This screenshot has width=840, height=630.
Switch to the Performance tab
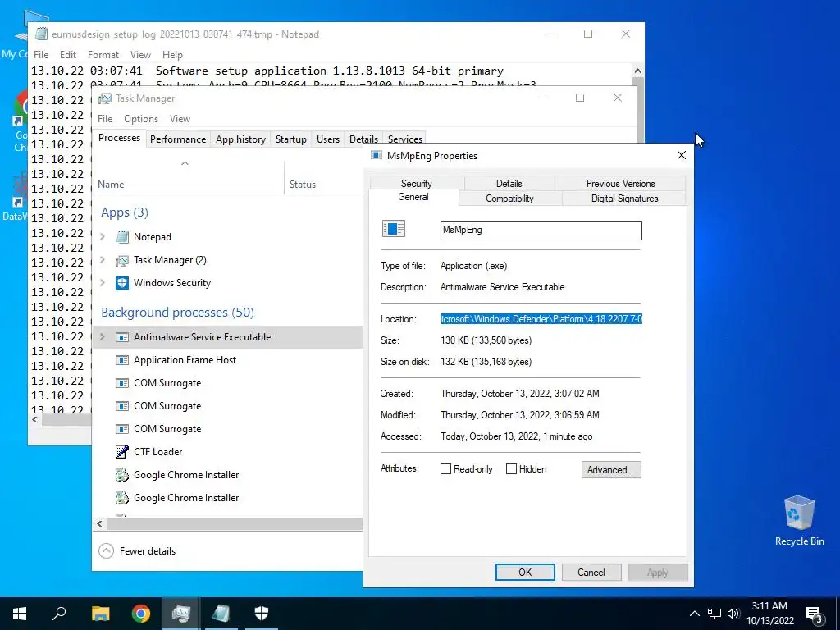coord(178,139)
